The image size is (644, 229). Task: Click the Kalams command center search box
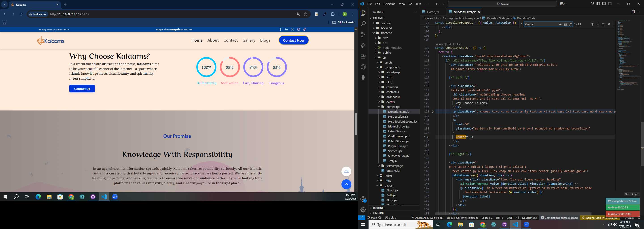[502, 4]
